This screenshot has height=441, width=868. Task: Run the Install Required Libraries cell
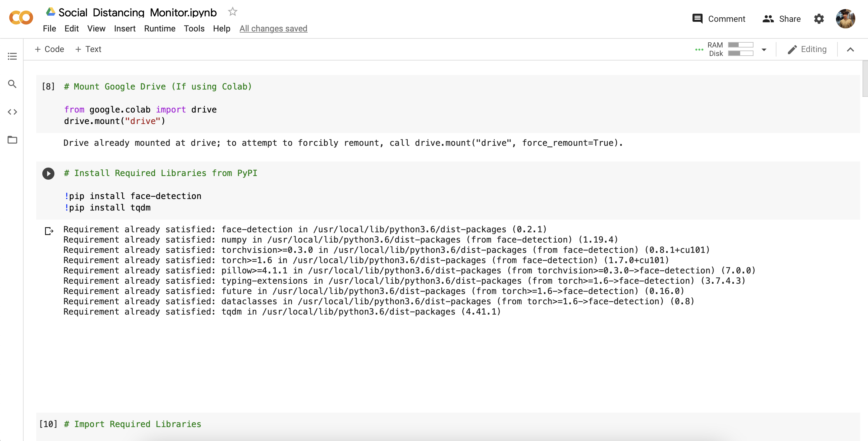tap(48, 174)
